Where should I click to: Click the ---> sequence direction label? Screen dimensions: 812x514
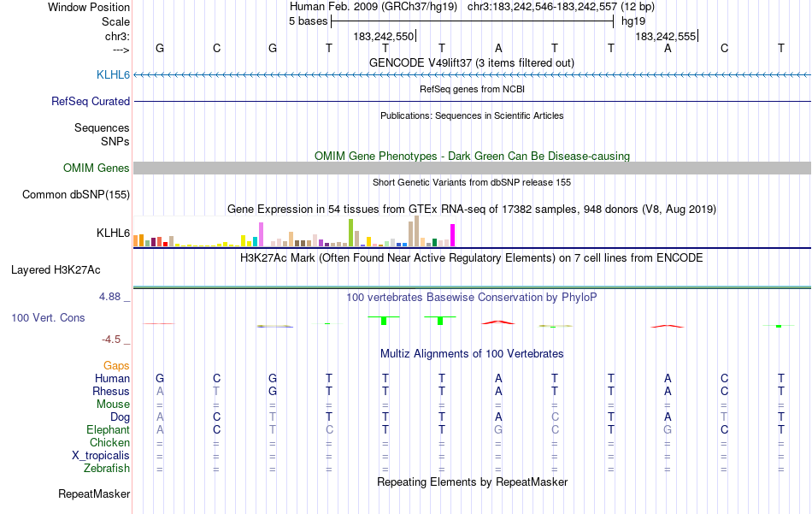(x=121, y=50)
